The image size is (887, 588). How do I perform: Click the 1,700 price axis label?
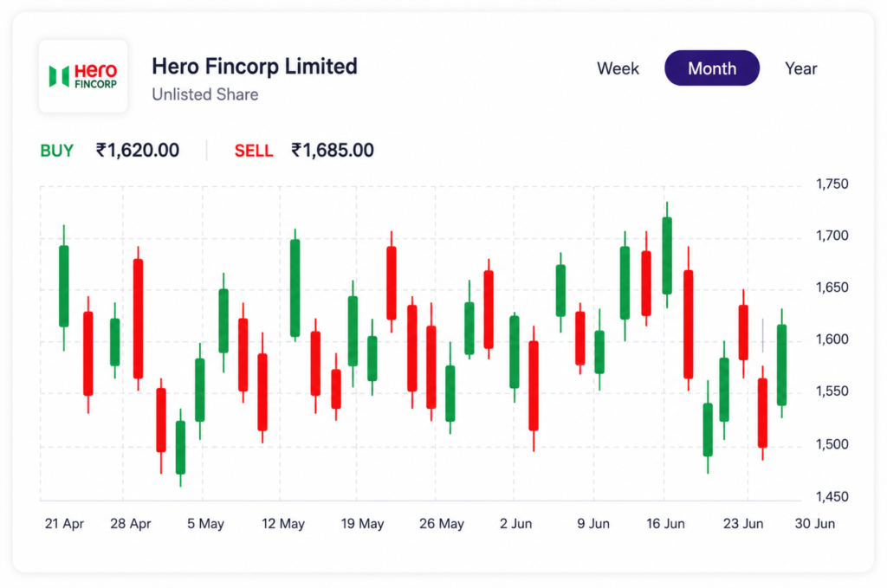pos(832,236)
